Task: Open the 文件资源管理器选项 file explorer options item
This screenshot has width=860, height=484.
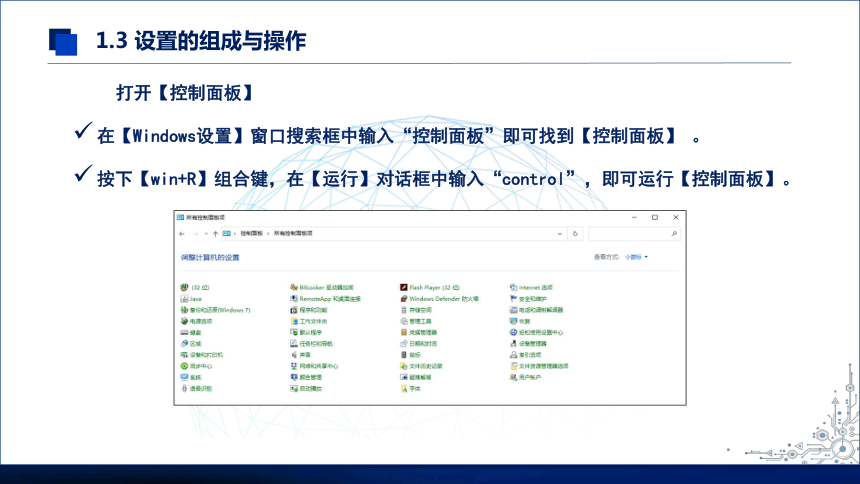Action: 539,366
